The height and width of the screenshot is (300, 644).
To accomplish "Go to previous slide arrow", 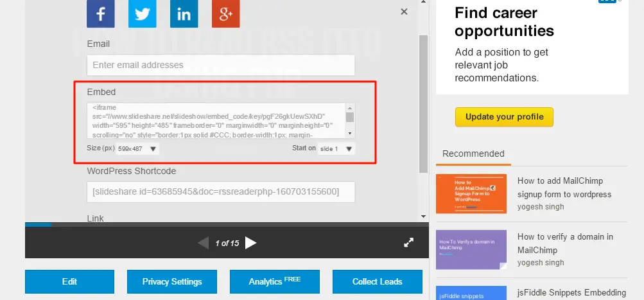I will [x=204, y=243].
